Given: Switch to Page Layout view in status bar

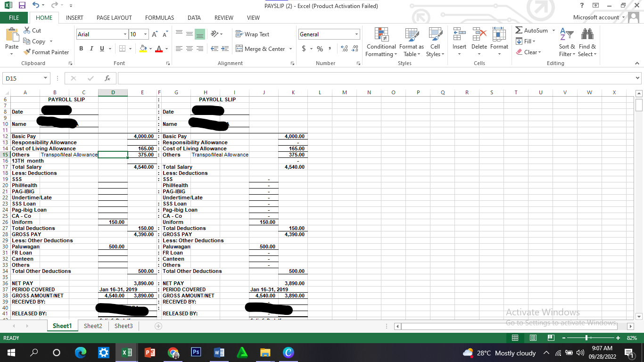Looking at the screenshot, I should (534, 338).
